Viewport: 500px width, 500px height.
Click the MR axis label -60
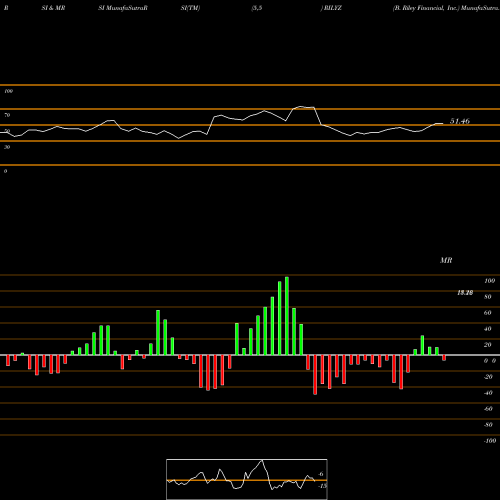tap(488, 409)
